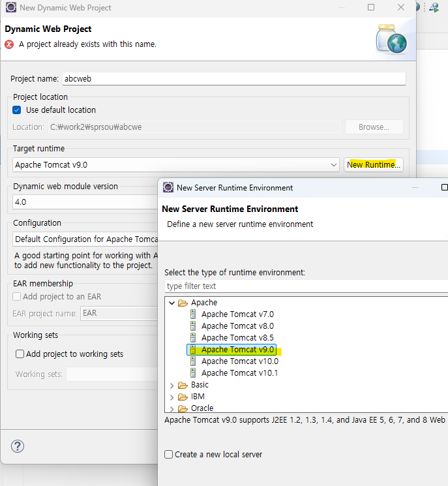Click the Location path field

194,127
